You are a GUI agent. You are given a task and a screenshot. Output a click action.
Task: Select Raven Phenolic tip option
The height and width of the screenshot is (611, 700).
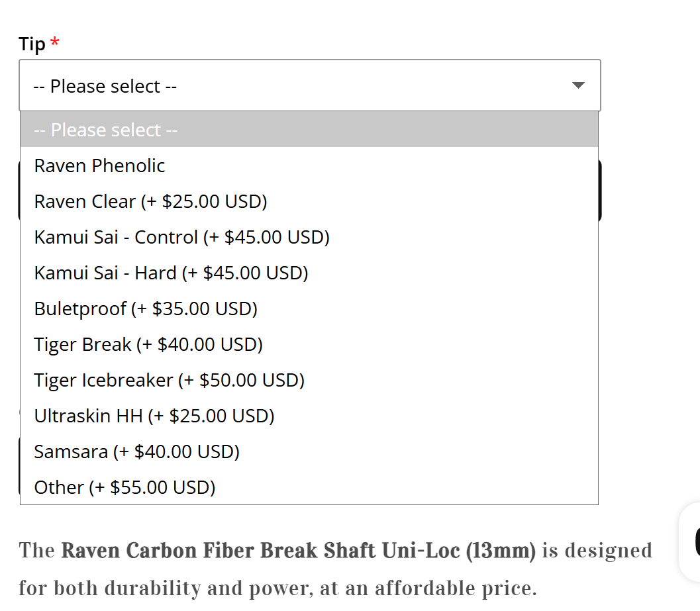tap(100, 165)
